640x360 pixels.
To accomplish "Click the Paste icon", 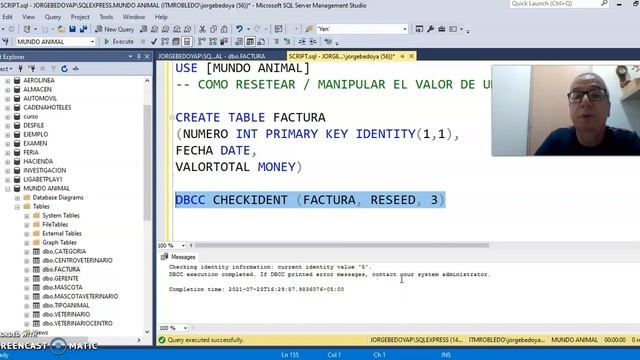I will [x=224, y=29].
